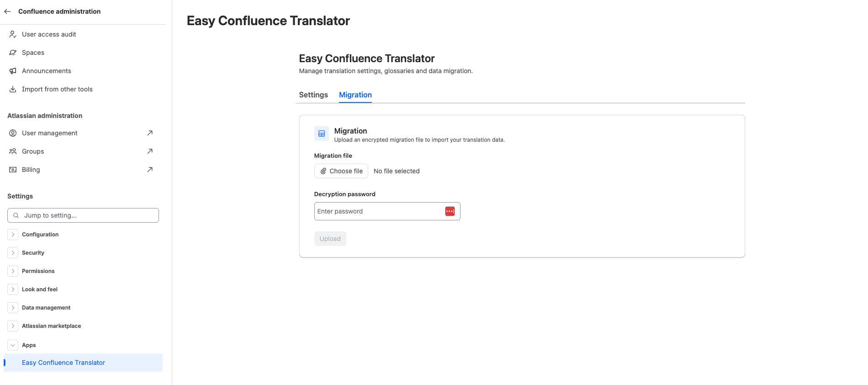868x385 pixels.
Task: Expand the Look and feel section
Action: (13, 289)
